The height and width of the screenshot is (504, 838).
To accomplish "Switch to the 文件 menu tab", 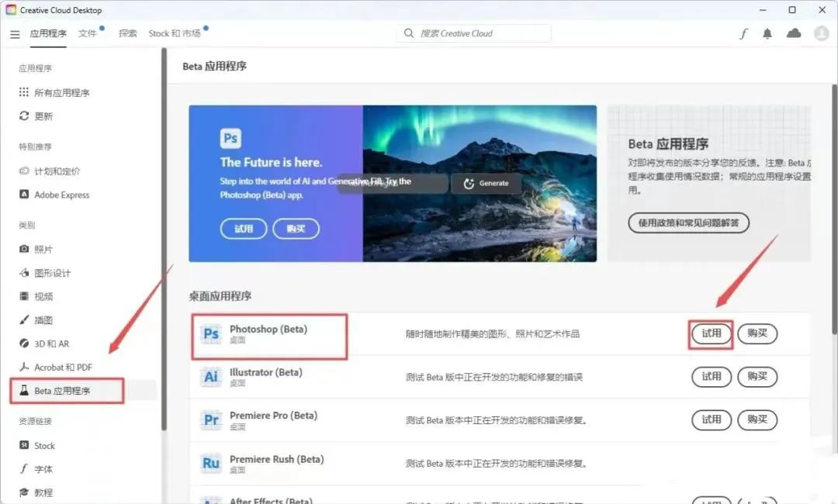I will (86, 33).
